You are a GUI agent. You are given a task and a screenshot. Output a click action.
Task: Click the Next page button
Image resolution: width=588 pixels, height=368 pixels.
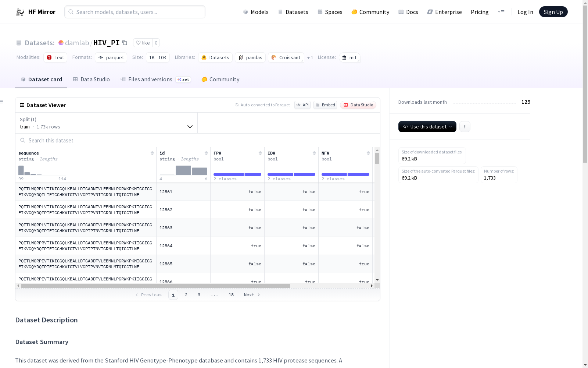(x=252, y=295)
